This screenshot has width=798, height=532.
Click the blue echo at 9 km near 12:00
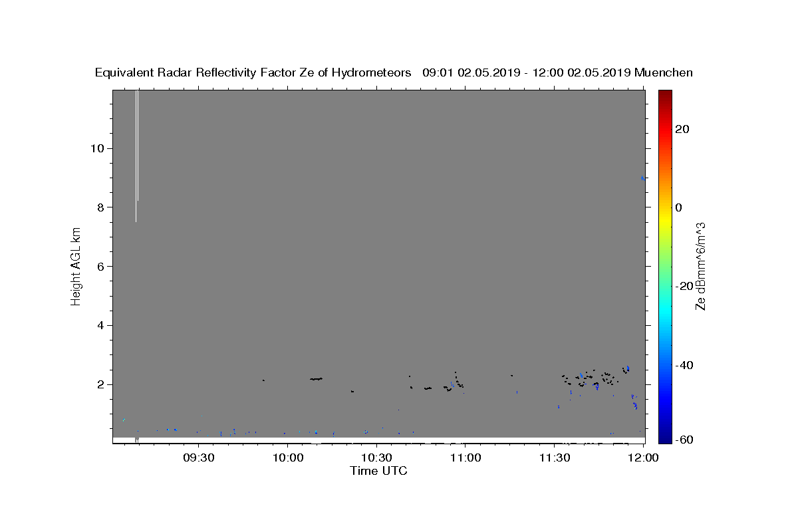(642, 178)
